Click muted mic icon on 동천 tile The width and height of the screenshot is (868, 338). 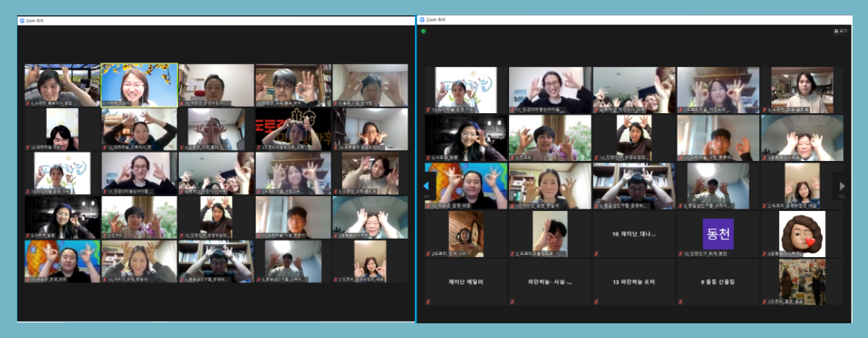(x=680, y=253)
